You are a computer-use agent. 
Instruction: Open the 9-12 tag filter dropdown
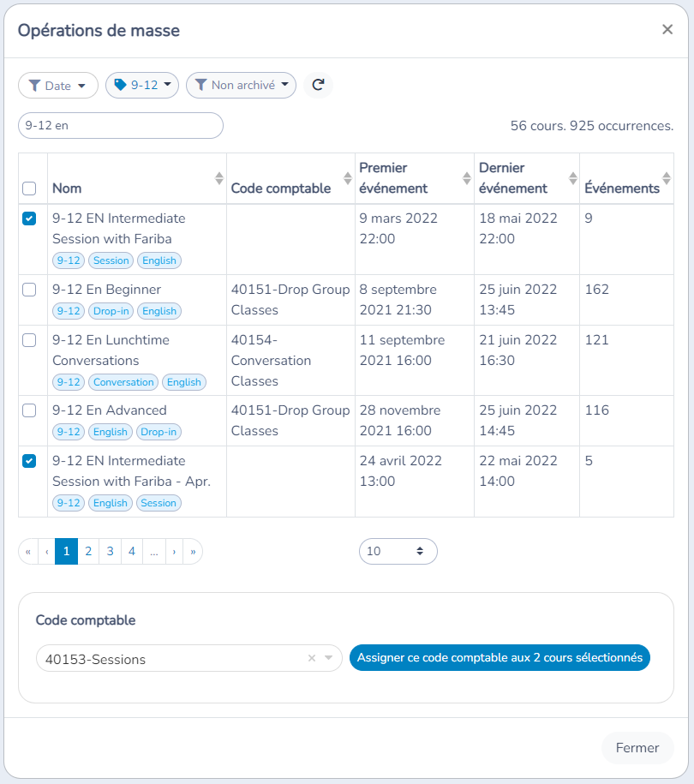(x=142, y=86)
